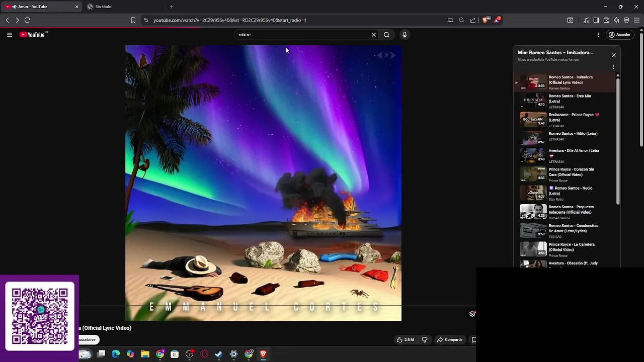The width and height of the screenshot is (644, 362).
Task: Play 'Romeo Santos - Propuesta Indecente'
Action: pyautogui.click(x=565, y=212)
